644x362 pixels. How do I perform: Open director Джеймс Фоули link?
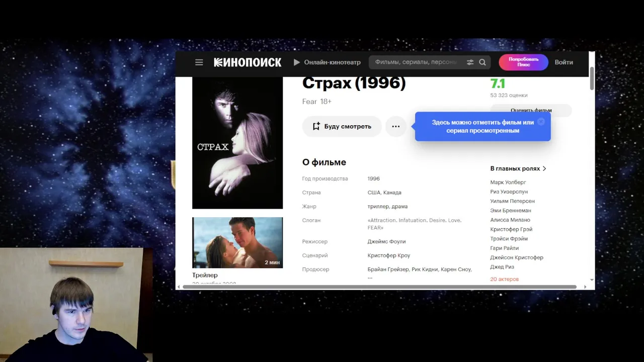point(386,241)
